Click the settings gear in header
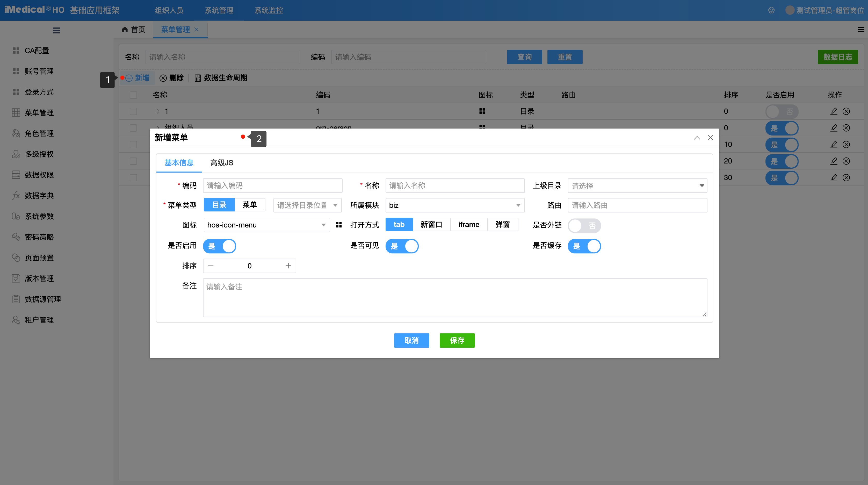This screenshot has height=485, width=868. click(x=771, y=10)
